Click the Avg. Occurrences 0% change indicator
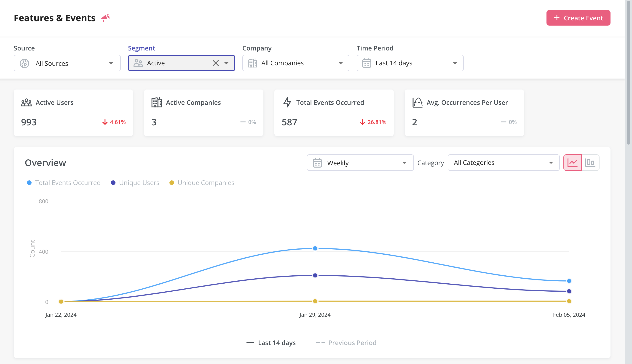 [x=509, y=122]
